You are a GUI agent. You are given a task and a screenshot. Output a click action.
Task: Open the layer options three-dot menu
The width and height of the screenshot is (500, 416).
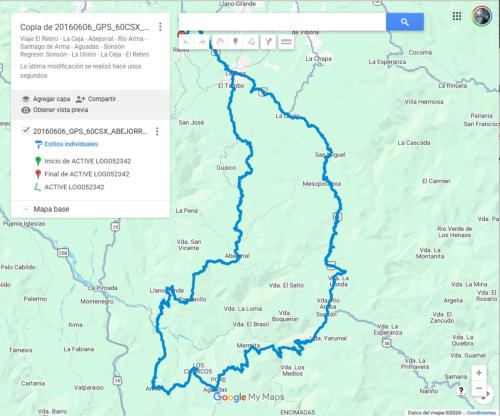[x=157, y=131]
